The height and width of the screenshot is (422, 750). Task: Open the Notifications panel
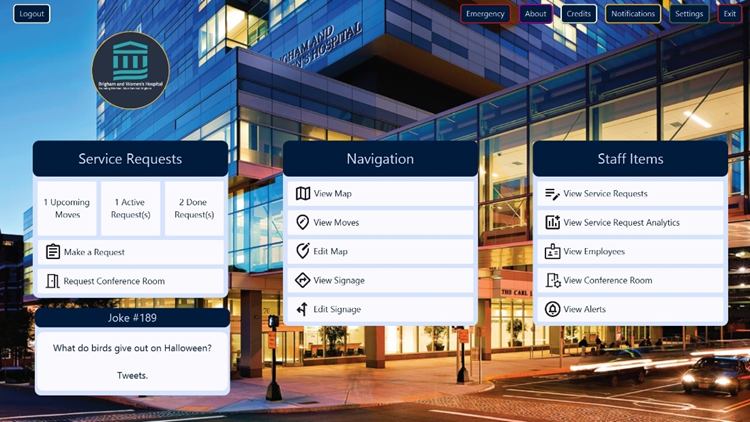[633, 14]
